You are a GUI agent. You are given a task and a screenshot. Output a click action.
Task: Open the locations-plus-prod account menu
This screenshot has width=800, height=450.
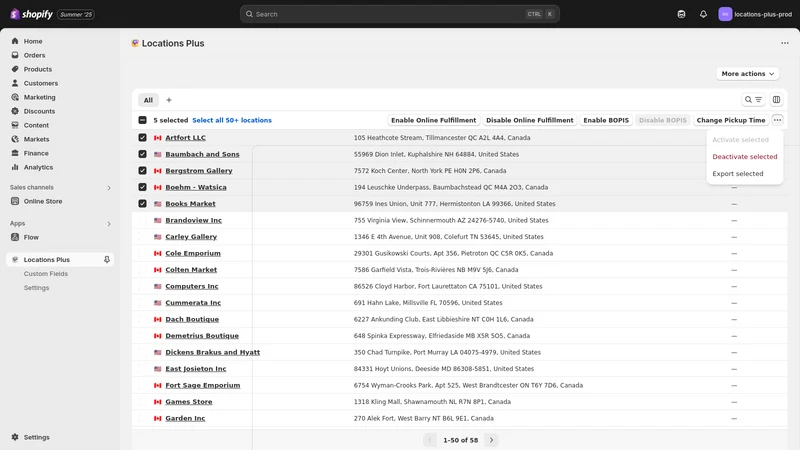point(755,14)
